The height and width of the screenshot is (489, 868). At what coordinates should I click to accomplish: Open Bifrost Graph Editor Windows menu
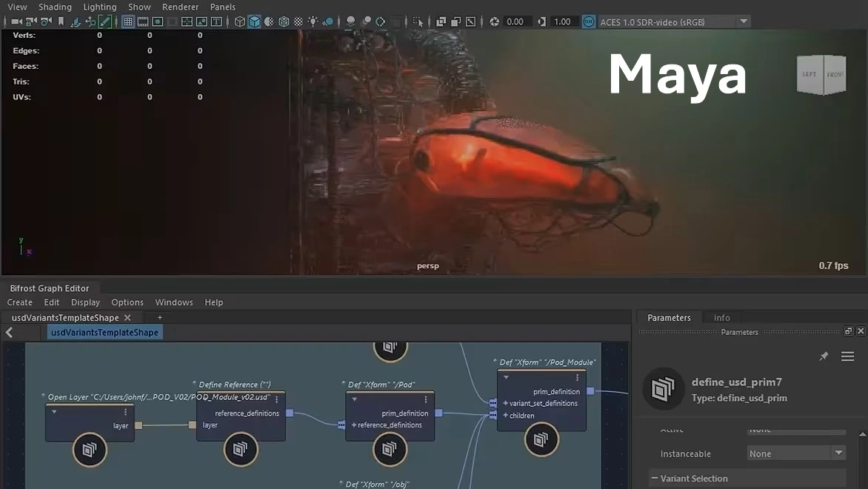point(174,302)
